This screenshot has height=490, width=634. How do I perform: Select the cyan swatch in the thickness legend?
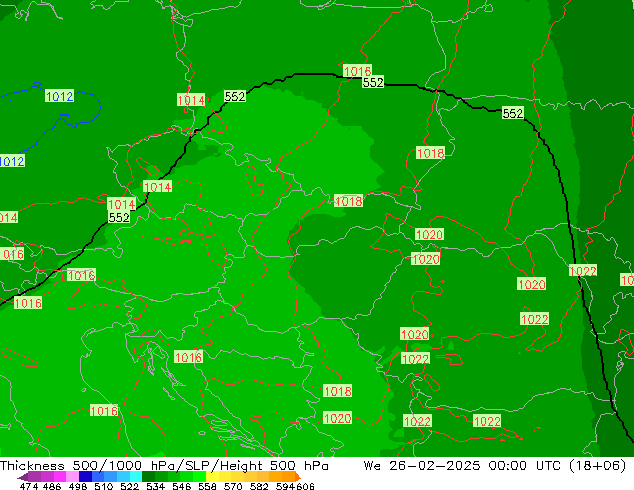point(136,476)
